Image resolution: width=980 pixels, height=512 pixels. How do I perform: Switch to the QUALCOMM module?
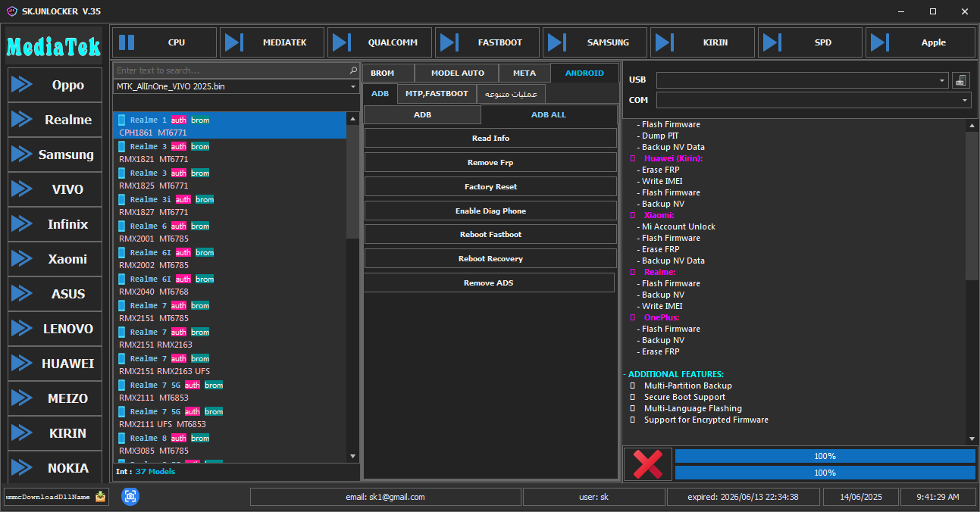(380, 42)
